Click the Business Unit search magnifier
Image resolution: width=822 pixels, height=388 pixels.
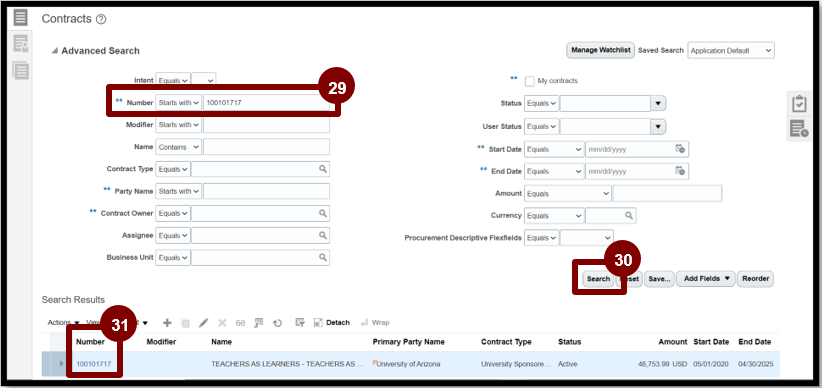323,257
